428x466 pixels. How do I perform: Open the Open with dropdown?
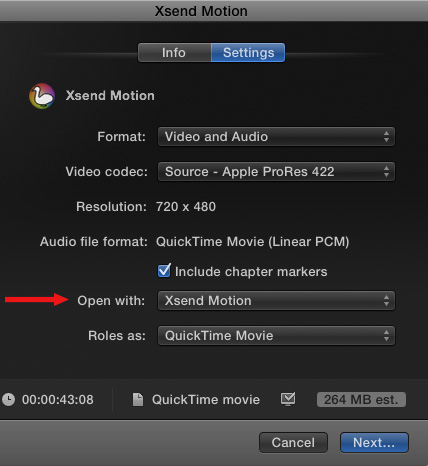pyautogui.click(x=276, y=301)
